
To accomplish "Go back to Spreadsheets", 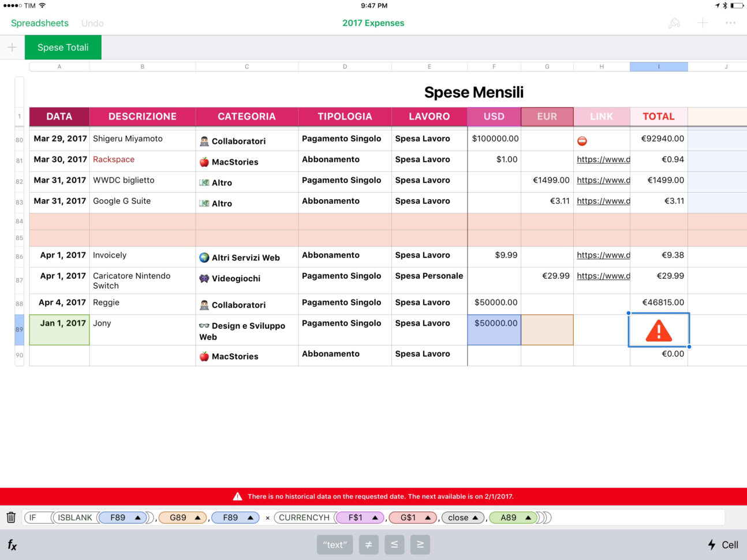I will click(x=40, y=23).
